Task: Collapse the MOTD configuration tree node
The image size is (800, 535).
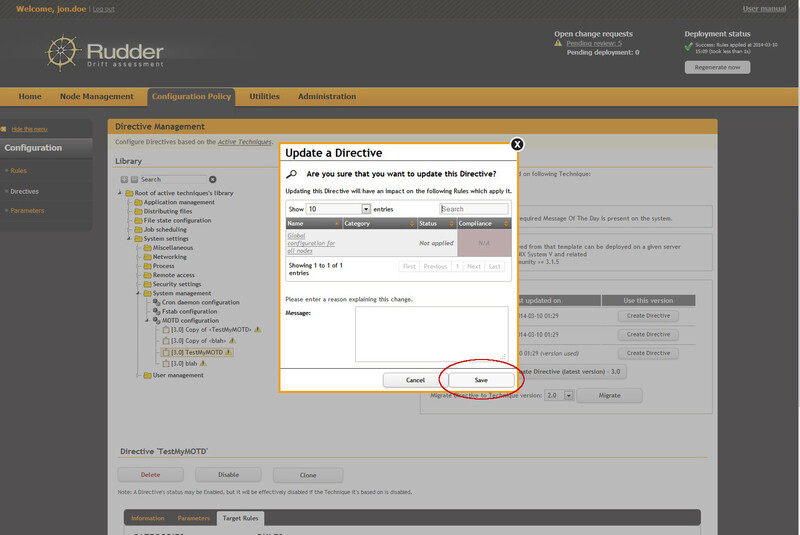Action: pos(147,321)
